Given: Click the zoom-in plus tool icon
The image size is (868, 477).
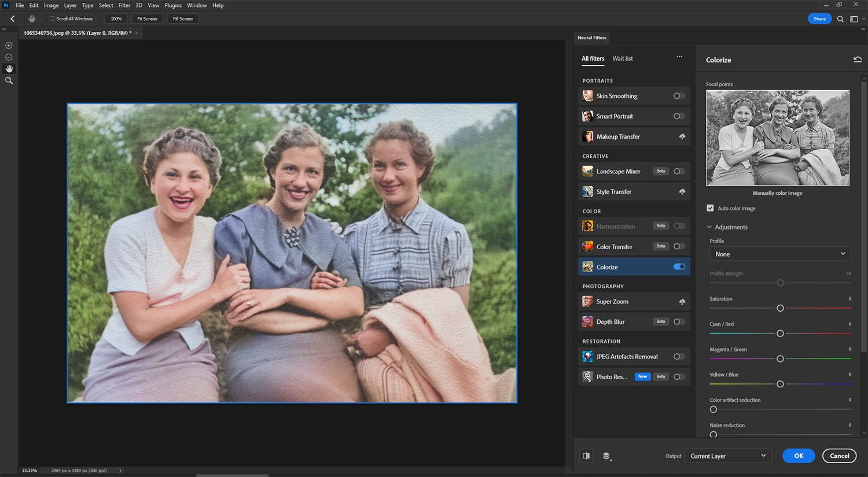Looking at the screenshot, I should click(x=9, y=45).
